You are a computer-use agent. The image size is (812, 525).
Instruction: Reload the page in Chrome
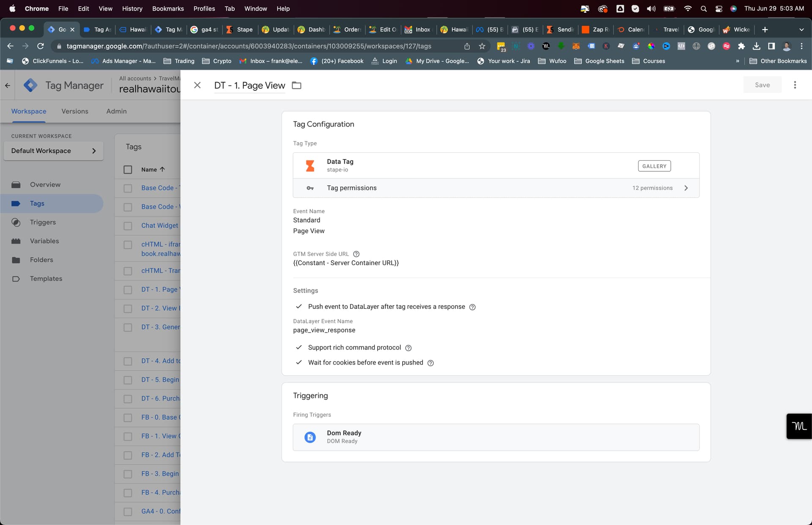41,46
